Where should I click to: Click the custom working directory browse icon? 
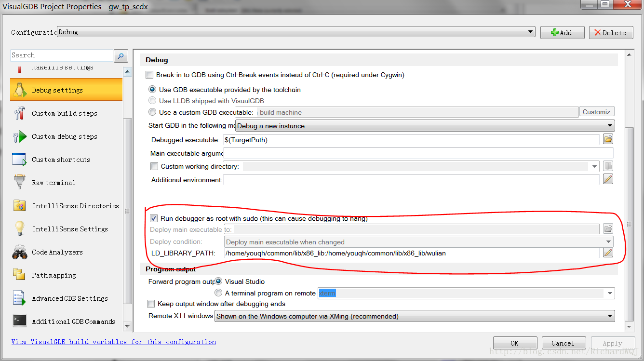tap(608, 166)
